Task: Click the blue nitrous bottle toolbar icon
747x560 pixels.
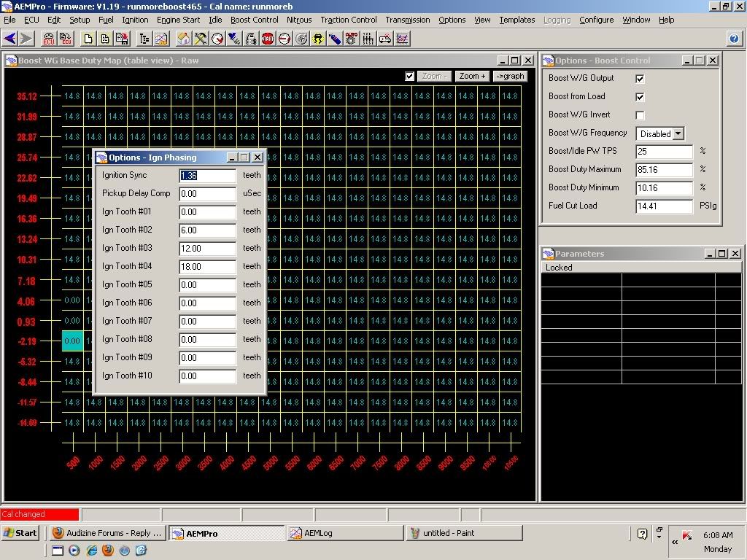Action: pos(335,39)
